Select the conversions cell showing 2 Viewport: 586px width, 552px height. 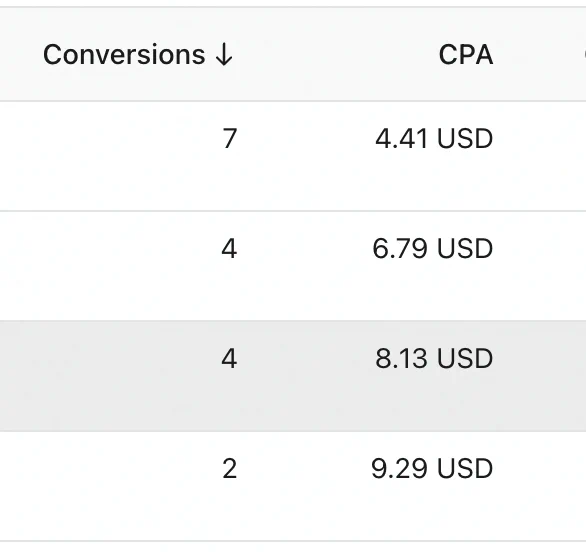[x=229, y=469]
